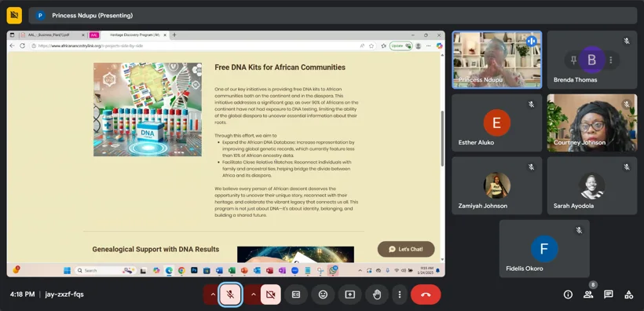Open video settings chevron beside camera
The image size is (644, 311).
click(x=253, y=295)
